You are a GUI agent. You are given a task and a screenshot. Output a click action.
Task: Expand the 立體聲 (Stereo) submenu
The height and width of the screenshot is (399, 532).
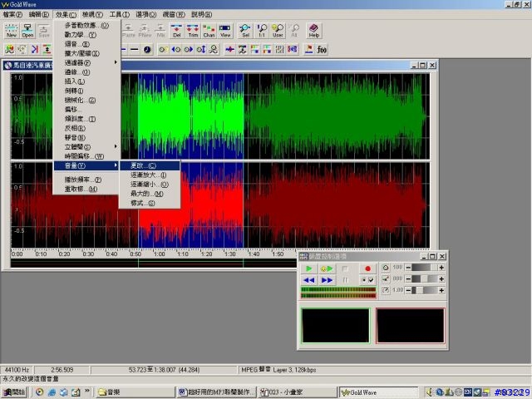pos(86,146)
